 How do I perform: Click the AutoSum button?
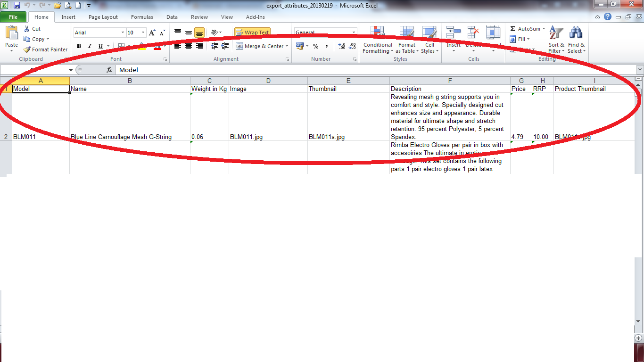[x=528, y=29]
